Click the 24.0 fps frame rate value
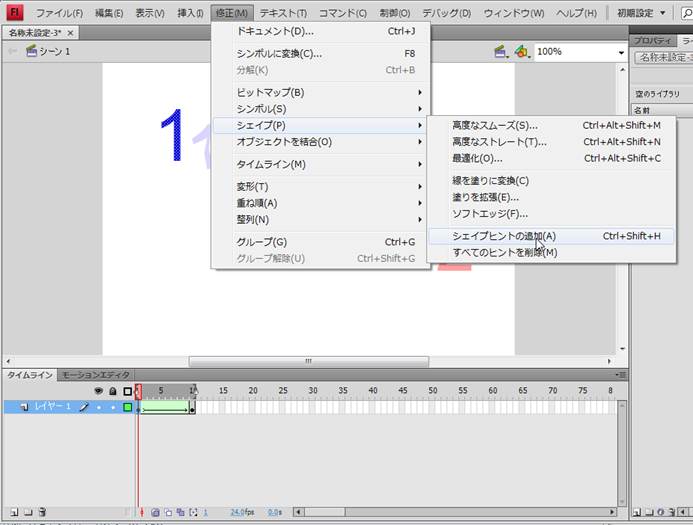 [x=237, y=512]
